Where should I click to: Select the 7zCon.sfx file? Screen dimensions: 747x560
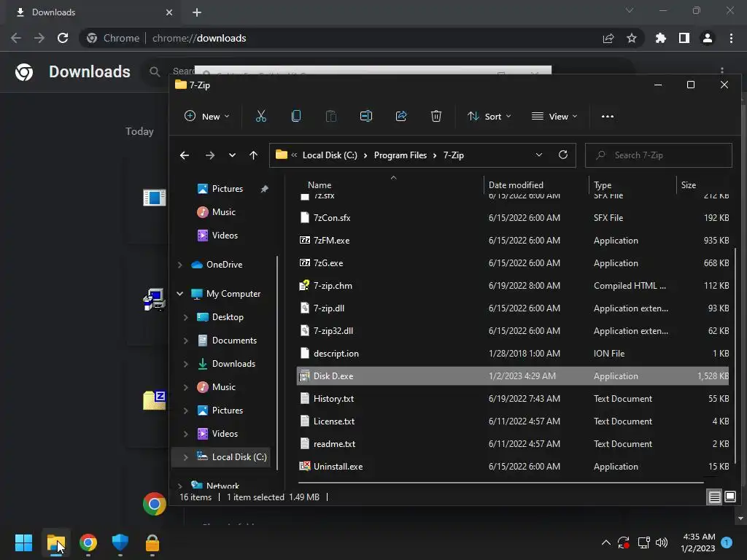(513, 217)
